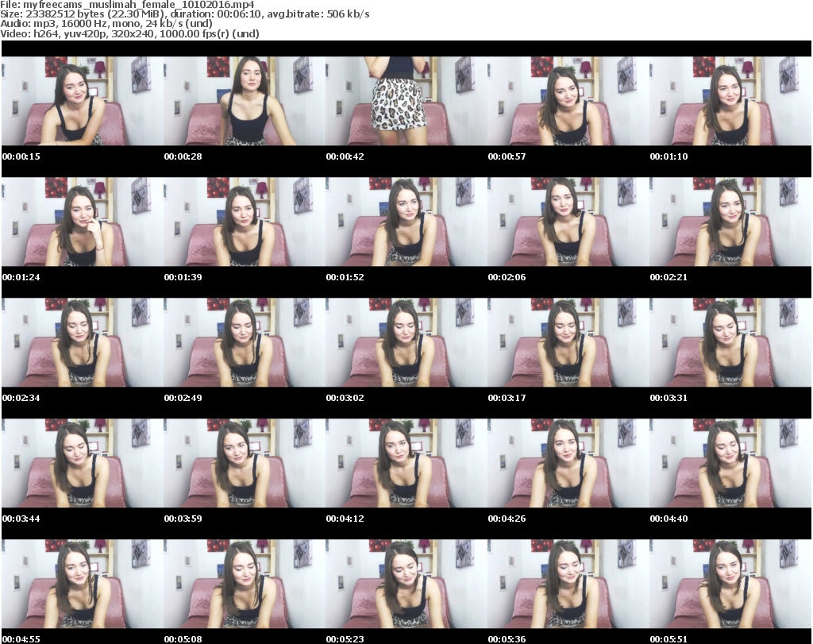Click the 00:01:10 timestamp label
This screenshot has width=813, height=644.
click(x=669, y=156)
